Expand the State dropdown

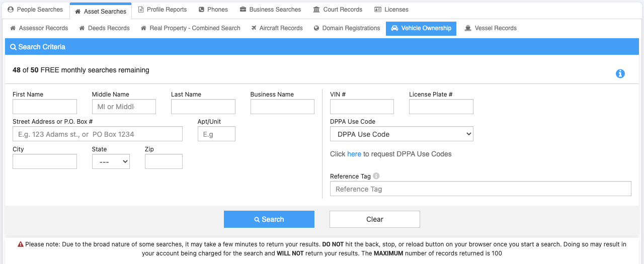pos(111,162)
